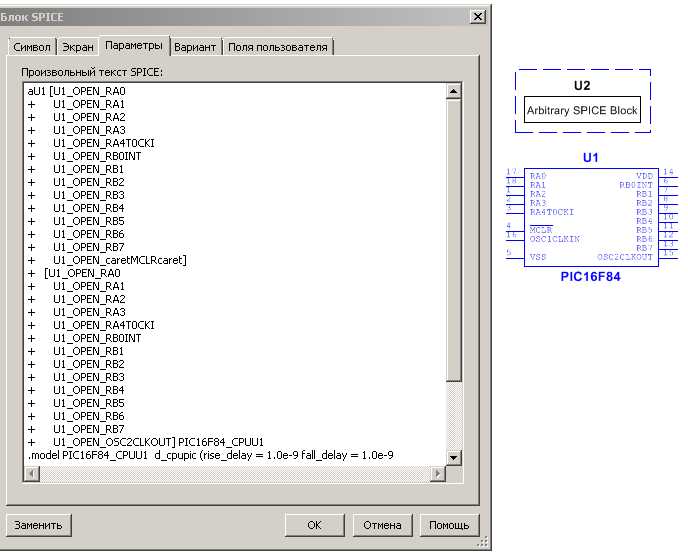Image resolution: width=688 pixels, height=553 pixels.
Task: Click the vertical scrollbar up arrow
Action: (453, 91)
